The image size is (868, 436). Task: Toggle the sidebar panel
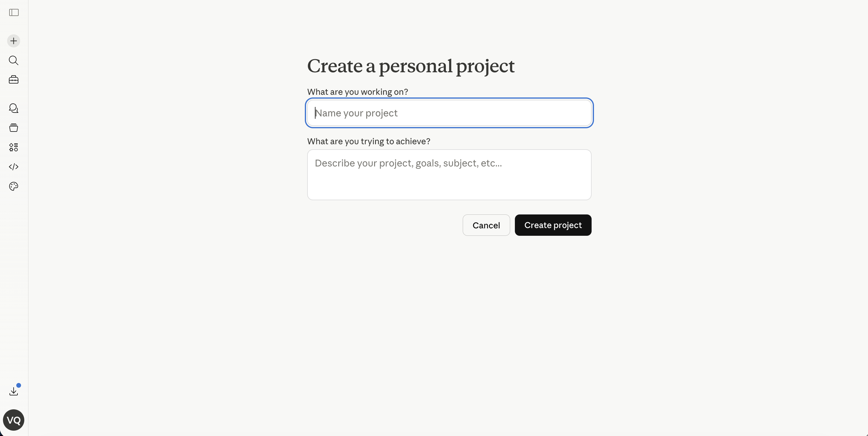point(13,12)
